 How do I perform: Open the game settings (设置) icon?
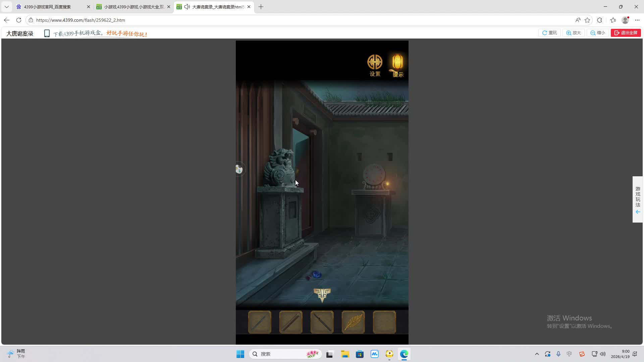375,66
